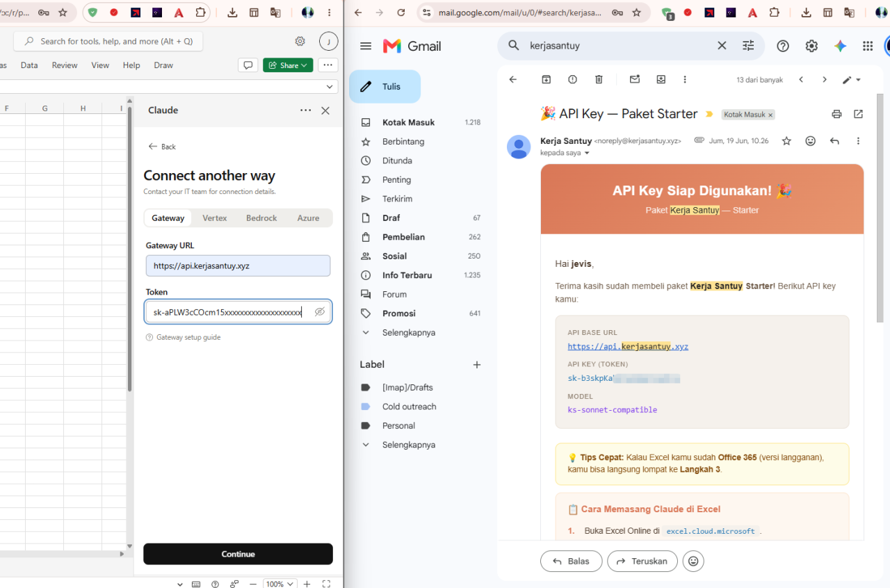Open the Gateway setup guide link

183,338
